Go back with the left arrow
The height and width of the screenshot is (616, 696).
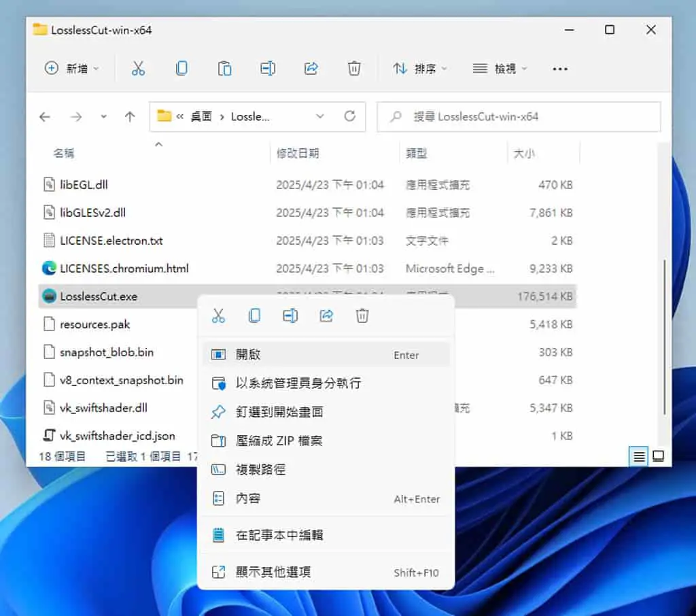tap(44, 117)
